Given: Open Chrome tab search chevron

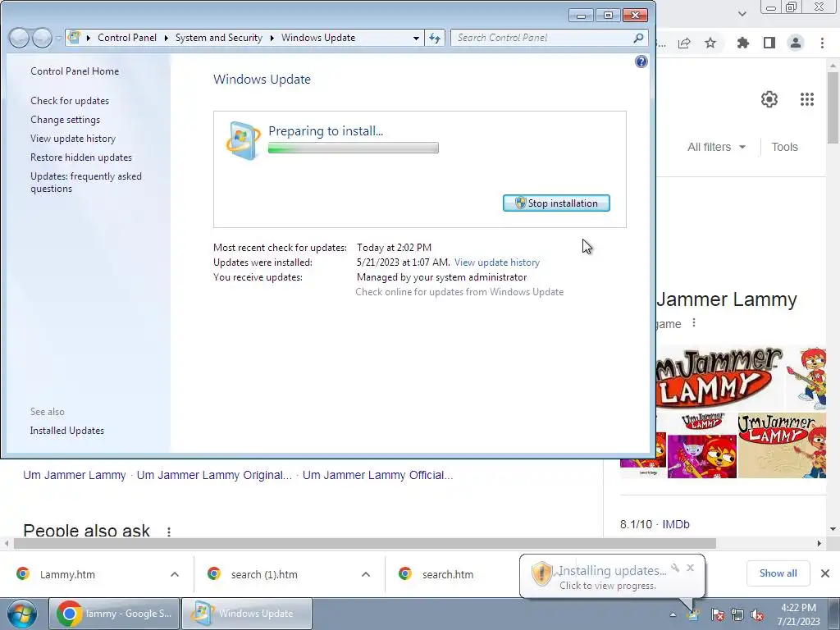Looking at the screenshot, I should coord(742,14).
